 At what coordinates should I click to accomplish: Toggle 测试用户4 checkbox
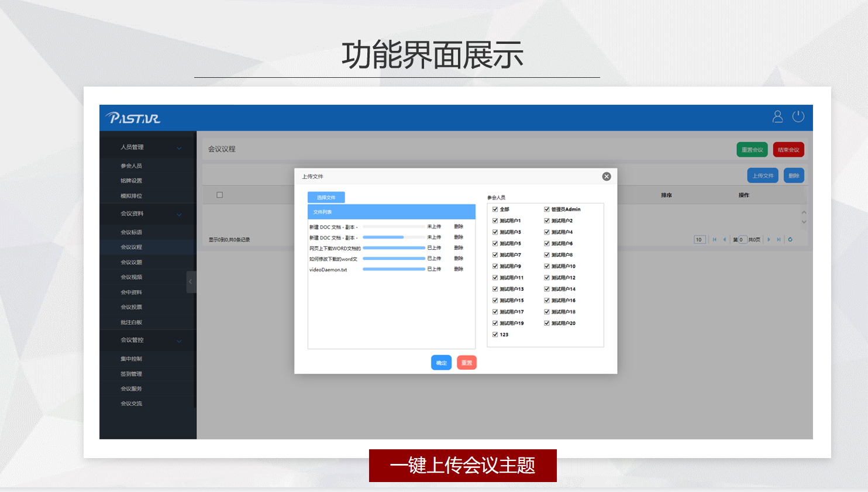(x=546, y=232)
